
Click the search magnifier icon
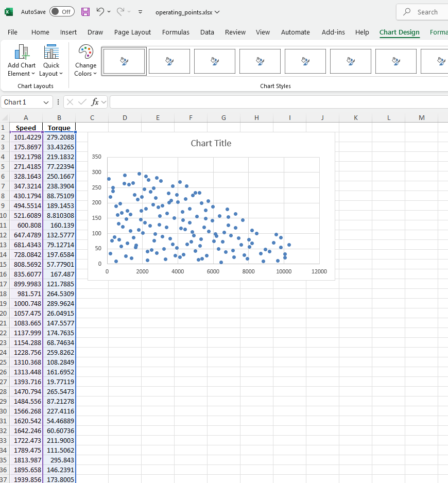pos(407,12)
